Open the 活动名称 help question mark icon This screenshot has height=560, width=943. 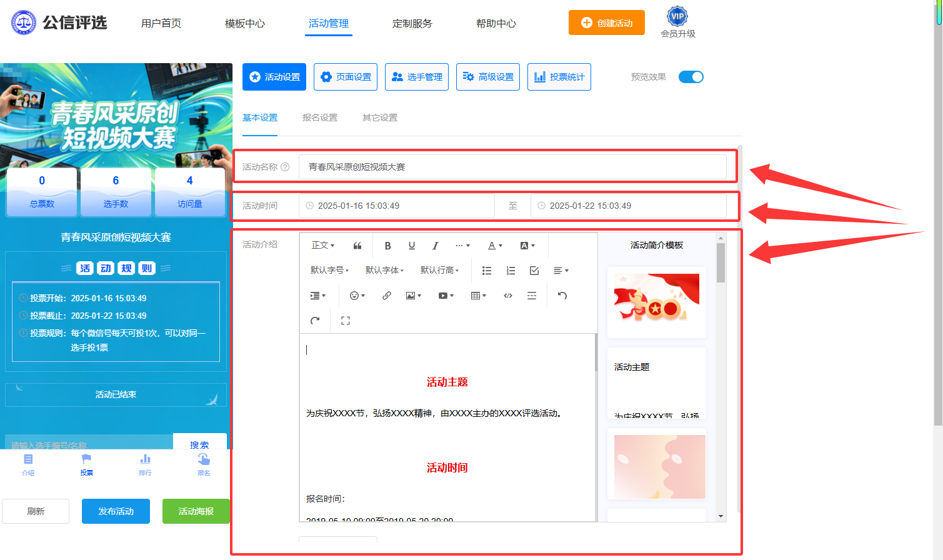click(x=285, y=167)
